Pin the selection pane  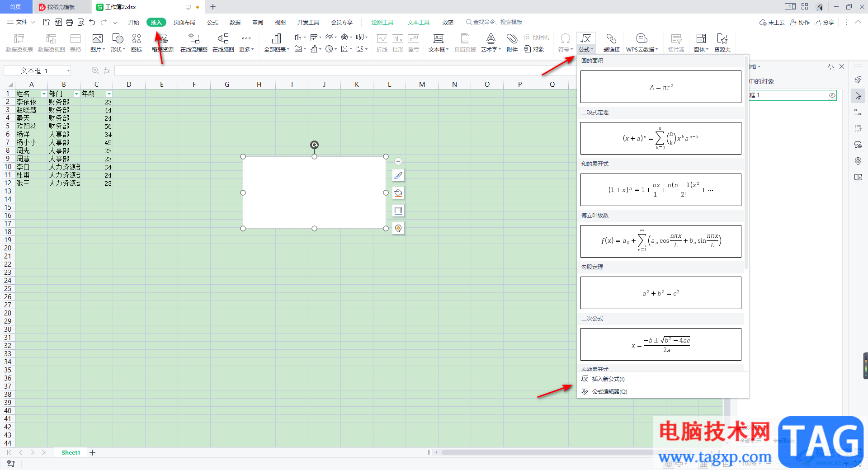tap(830, 66)
